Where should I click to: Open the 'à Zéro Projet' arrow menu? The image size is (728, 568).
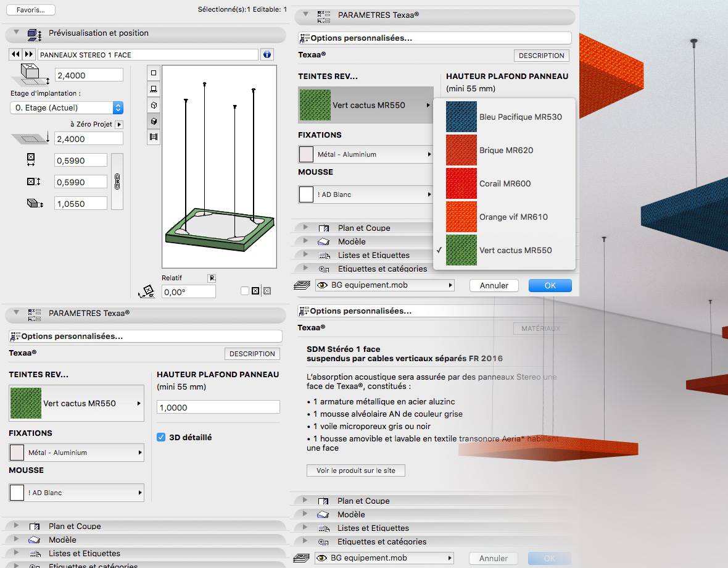(119, 125)
